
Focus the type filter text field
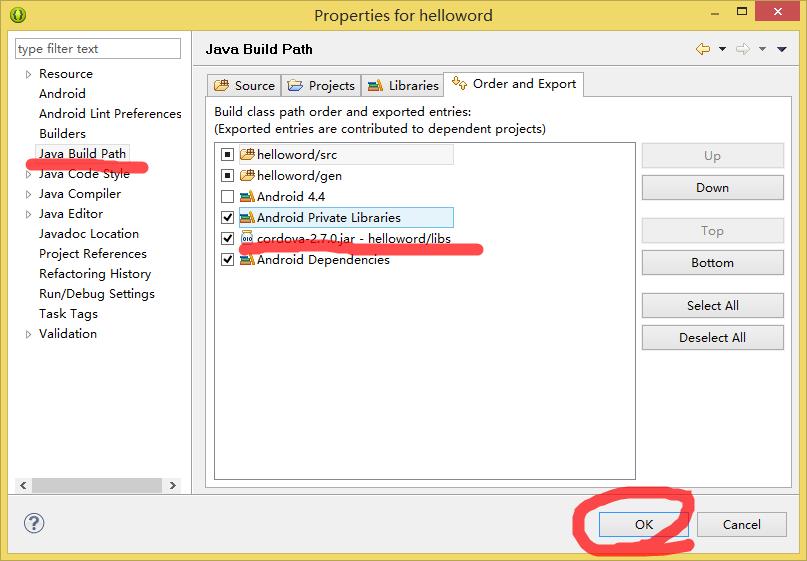[x=98, y=48]
